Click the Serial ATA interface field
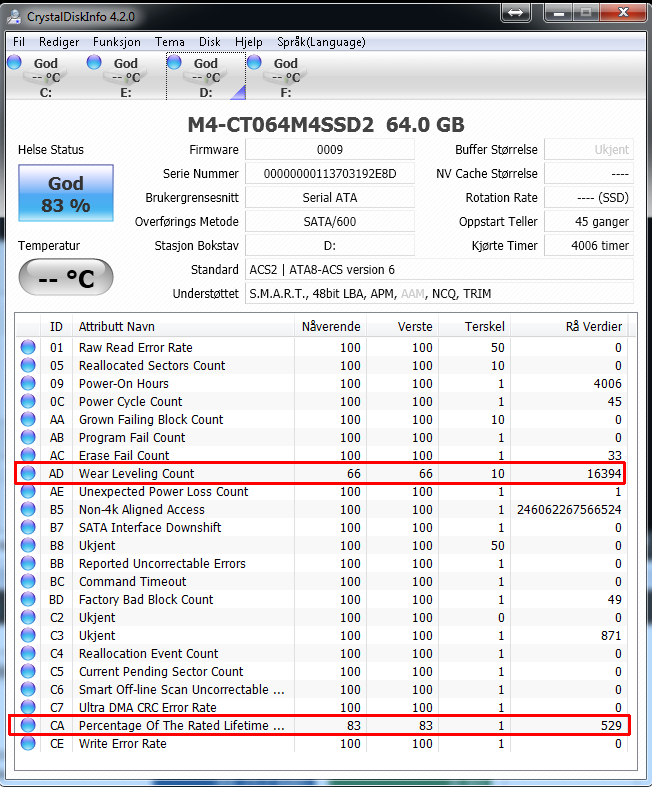652x787 pixels. point(330,198)
